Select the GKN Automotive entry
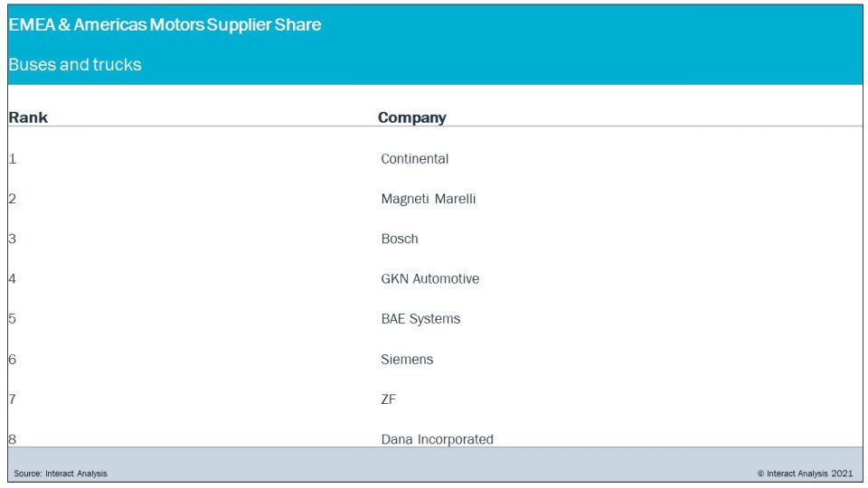 click(429, 279)
